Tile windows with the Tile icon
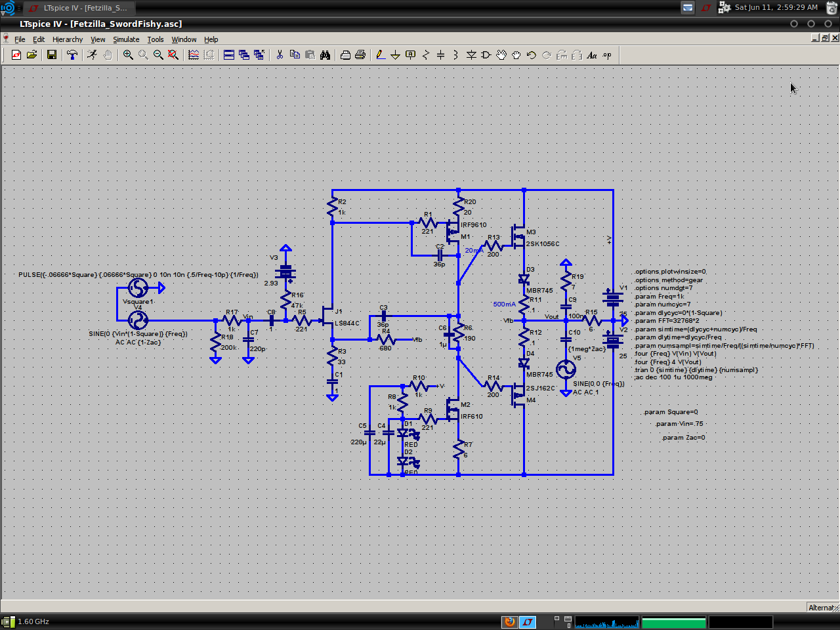This screenshot has height=630, width=840. coord(229,55)
